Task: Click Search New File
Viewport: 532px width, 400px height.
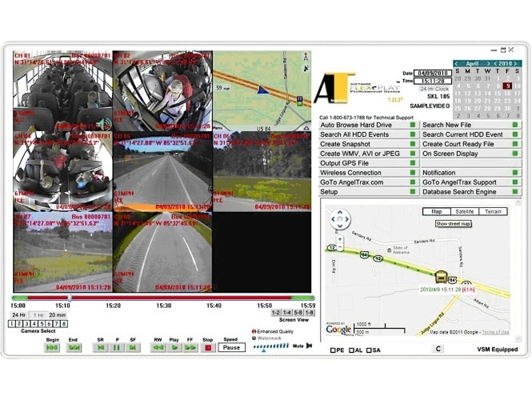Action: pyautogui.click(x=471, y=125)
